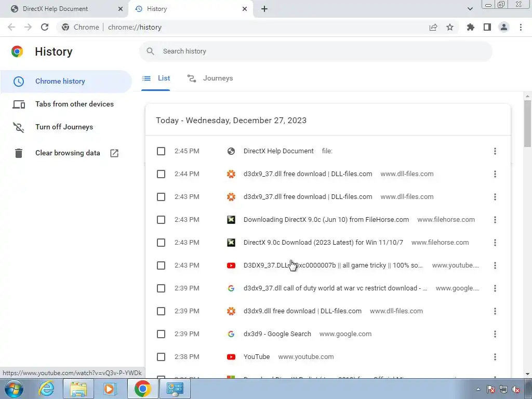Launch Internet Explorer from the taskbar
Image resolution: width=532 pixels, height=399 pixels.
46,389
